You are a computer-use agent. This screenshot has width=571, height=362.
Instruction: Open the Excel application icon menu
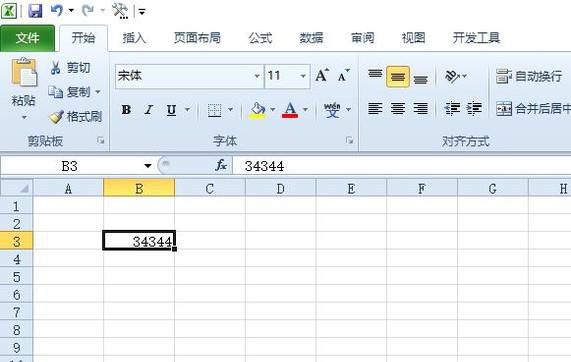pyautogui.click(x=9, y=11)
